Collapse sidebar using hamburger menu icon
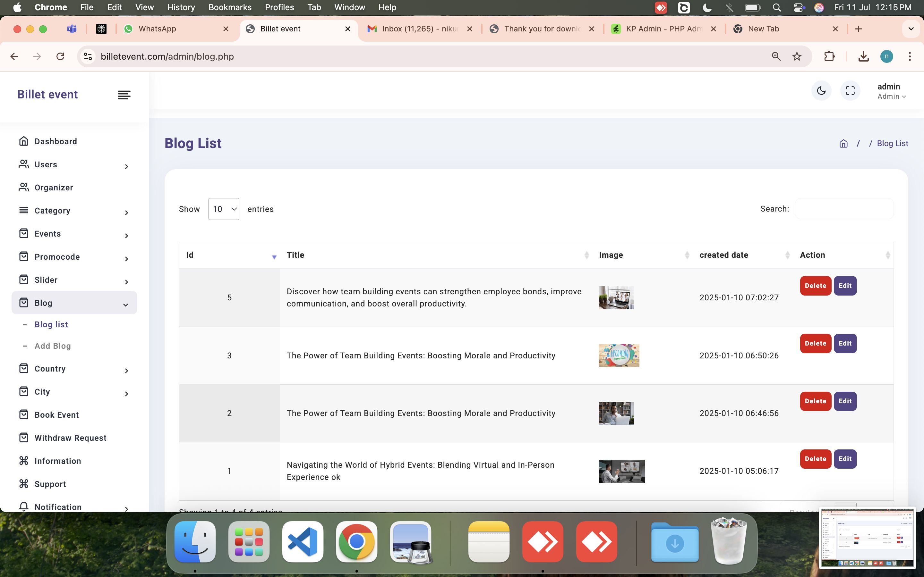The image size is (924, 577). click(124, 95)
